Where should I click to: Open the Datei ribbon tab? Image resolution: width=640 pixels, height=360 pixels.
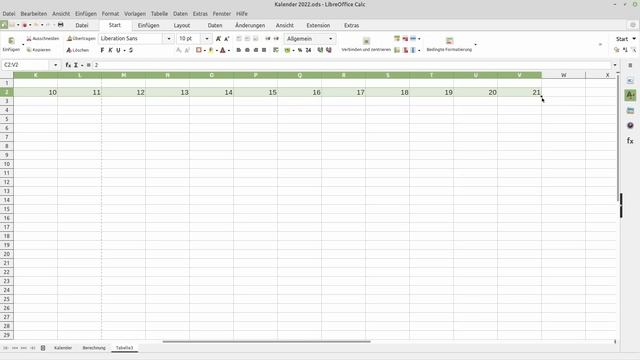(82, 25)
